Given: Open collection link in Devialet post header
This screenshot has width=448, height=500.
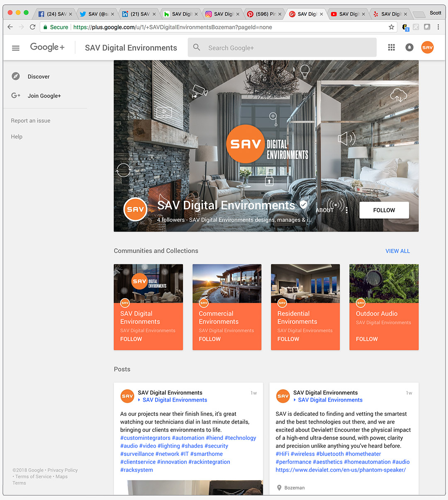Looking at the screenshot, I should pos(330,400).
